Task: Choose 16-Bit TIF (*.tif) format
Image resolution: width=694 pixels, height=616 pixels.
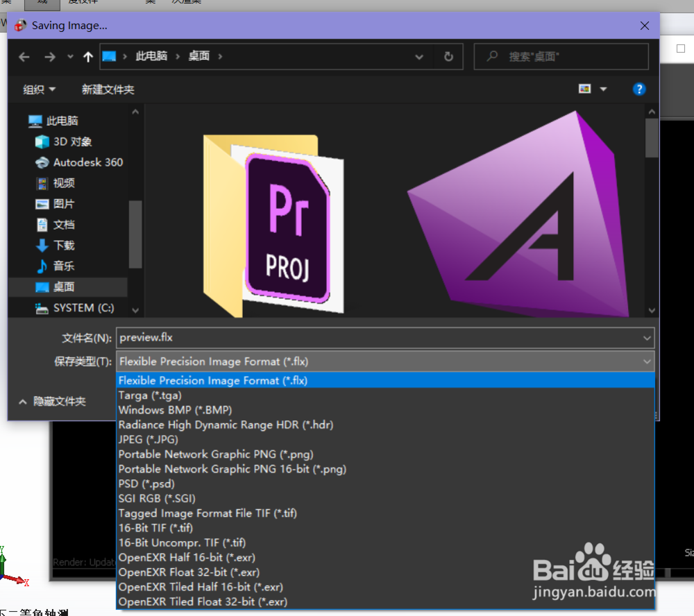Action: tap(385, 528)
